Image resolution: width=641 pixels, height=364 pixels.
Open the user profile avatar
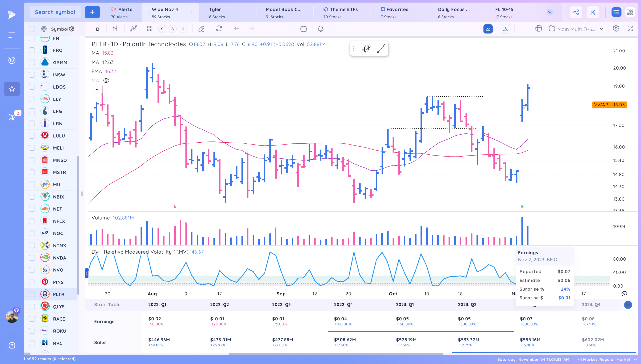[12, 317]
